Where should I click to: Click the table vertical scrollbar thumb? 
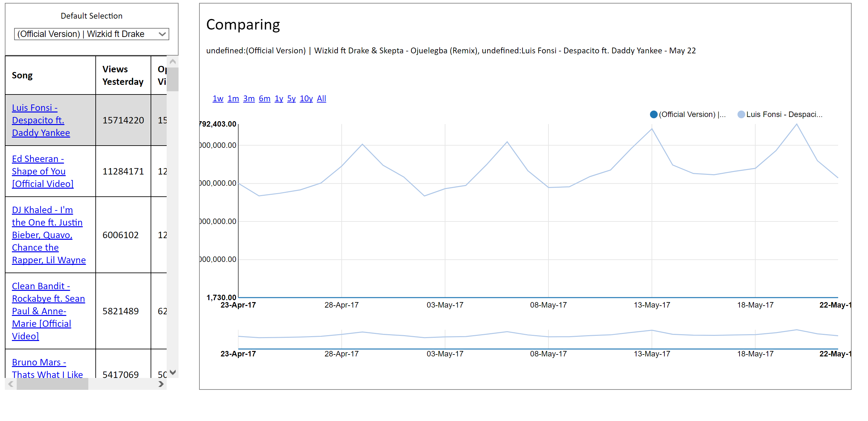172,79
